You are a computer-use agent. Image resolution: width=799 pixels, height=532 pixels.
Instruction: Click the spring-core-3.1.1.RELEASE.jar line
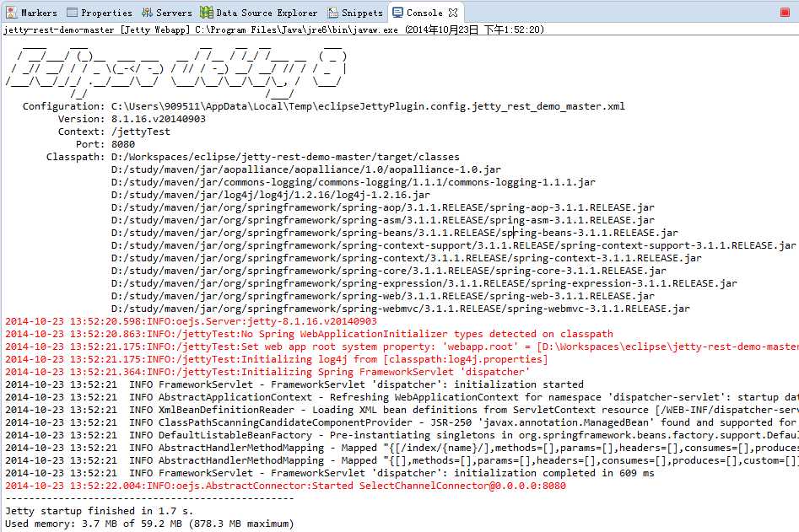389,271
